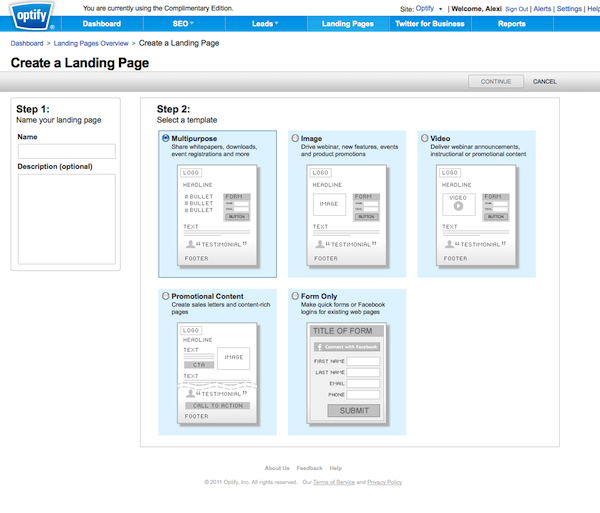
Task: Switch to the Reports tab
Action: click(x=512, y=24)
